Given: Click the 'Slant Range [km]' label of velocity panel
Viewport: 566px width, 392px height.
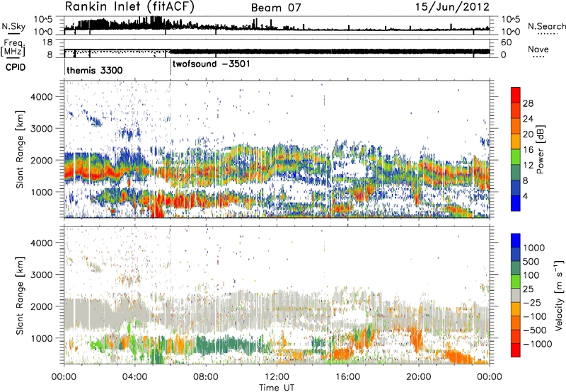Looking at the screenshot, I should coord(20,295).
